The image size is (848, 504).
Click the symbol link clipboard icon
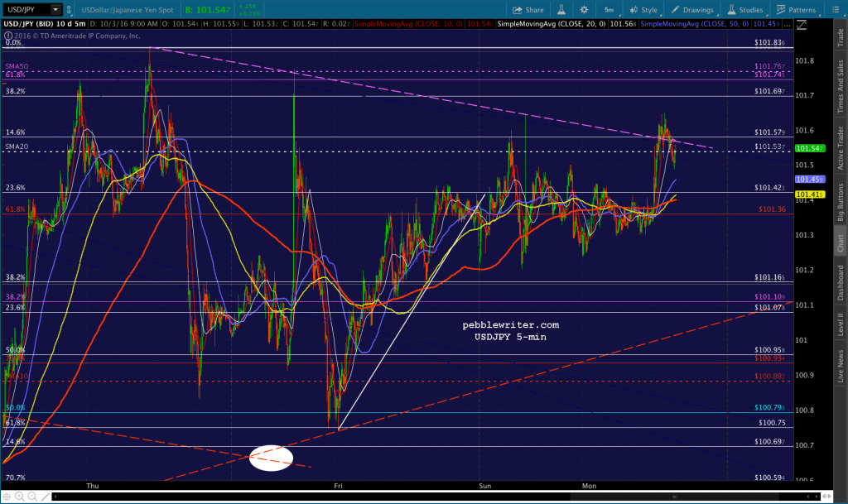tap(69, 10)
